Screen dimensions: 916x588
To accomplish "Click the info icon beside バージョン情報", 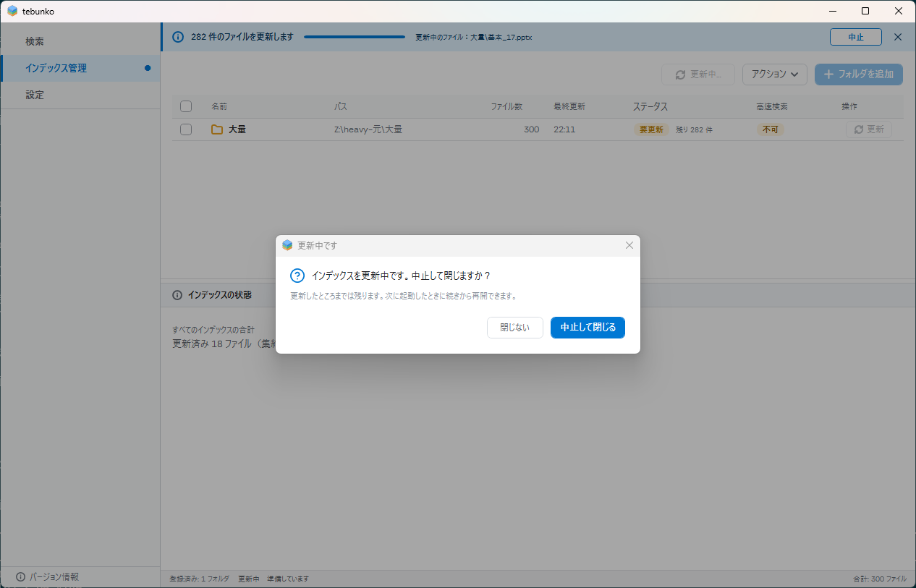I will pos(20,577).
